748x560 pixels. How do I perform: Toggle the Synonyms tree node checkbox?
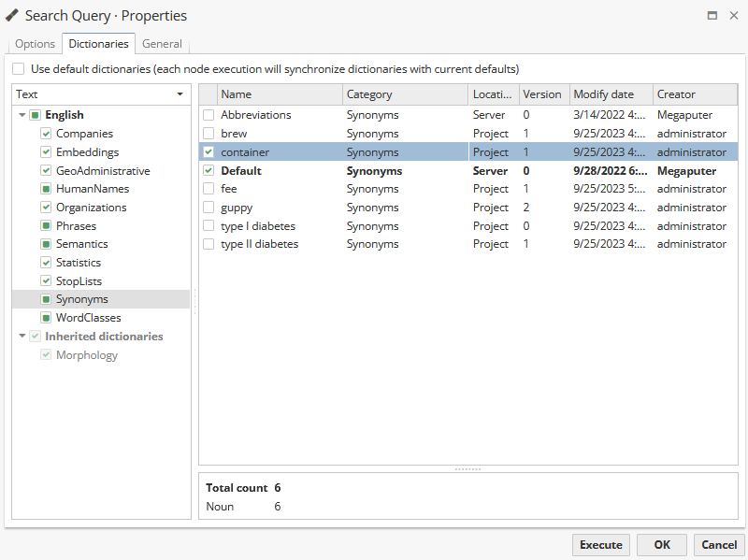(46, 299)
